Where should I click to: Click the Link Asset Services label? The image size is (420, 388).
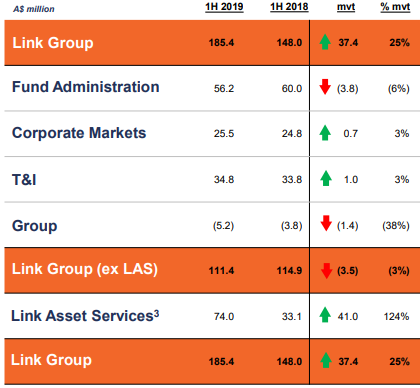coord(85,316)
